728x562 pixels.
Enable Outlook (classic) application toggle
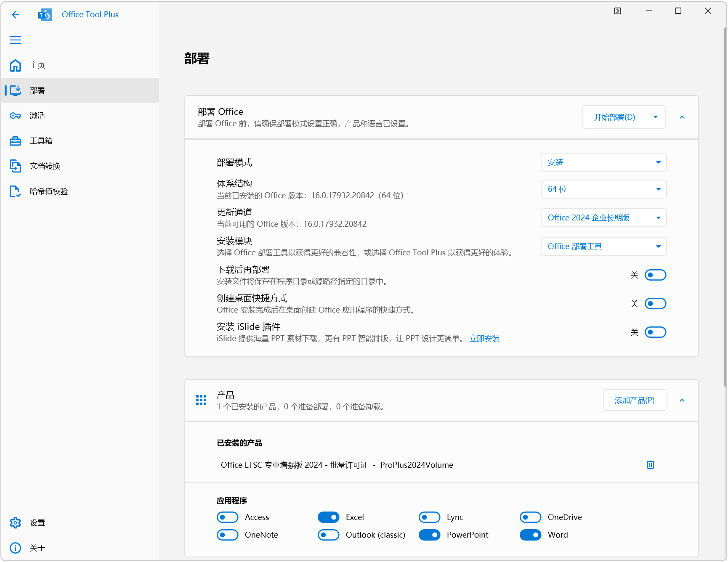point(329,535)
